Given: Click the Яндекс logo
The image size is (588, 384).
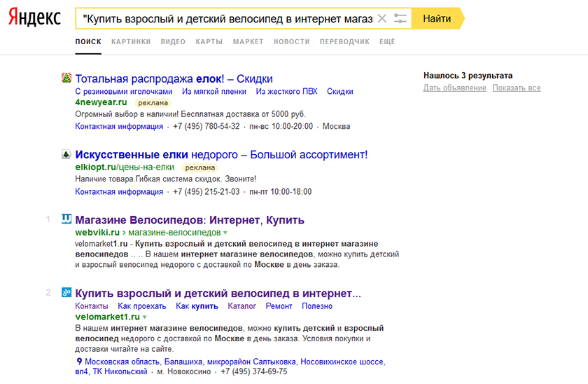Looking at the screenshot, I should [34, 18].
